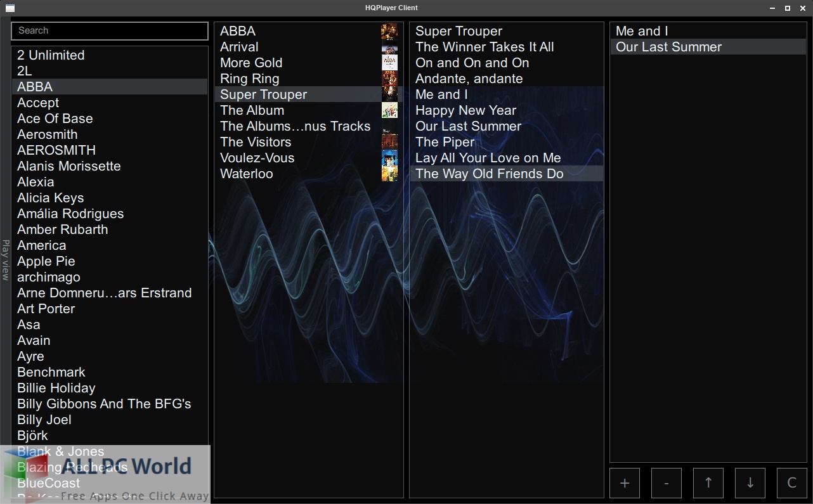Image resolution: width=813 pixels, height=504 pixels.
Task: Move playlist item up with arrow button
Action: click(x=708, y=483)
